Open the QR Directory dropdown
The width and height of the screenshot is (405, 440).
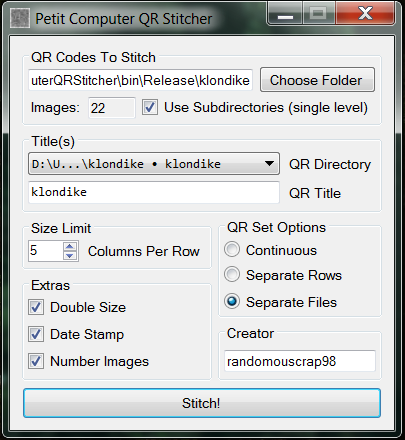click(x=154, y=164)
